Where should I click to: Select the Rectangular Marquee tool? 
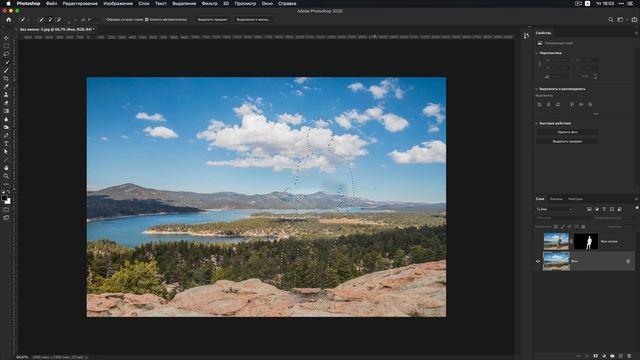[x=6, y=46]
